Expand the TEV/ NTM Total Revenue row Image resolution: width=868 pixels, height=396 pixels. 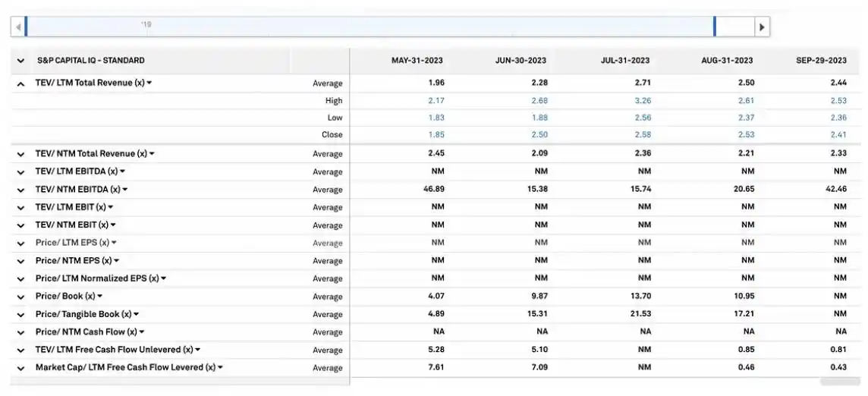click(x=20, y=154)
